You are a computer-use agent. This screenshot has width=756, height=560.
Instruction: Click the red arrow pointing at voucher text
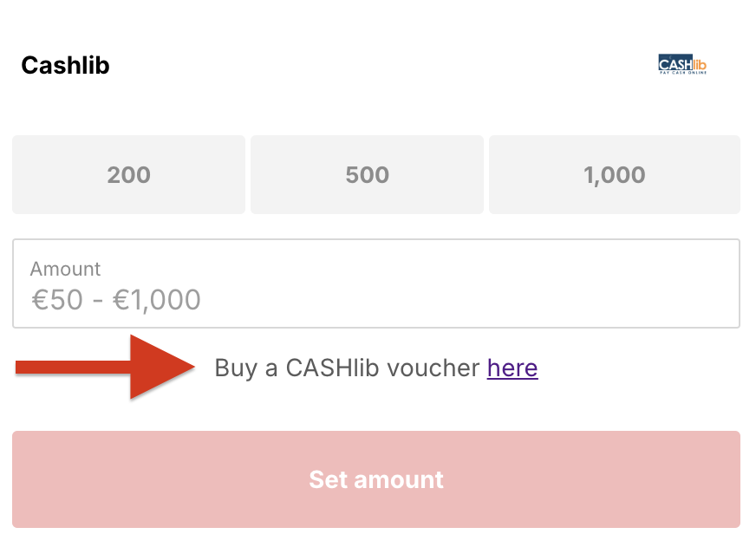(x=106, y=368)
